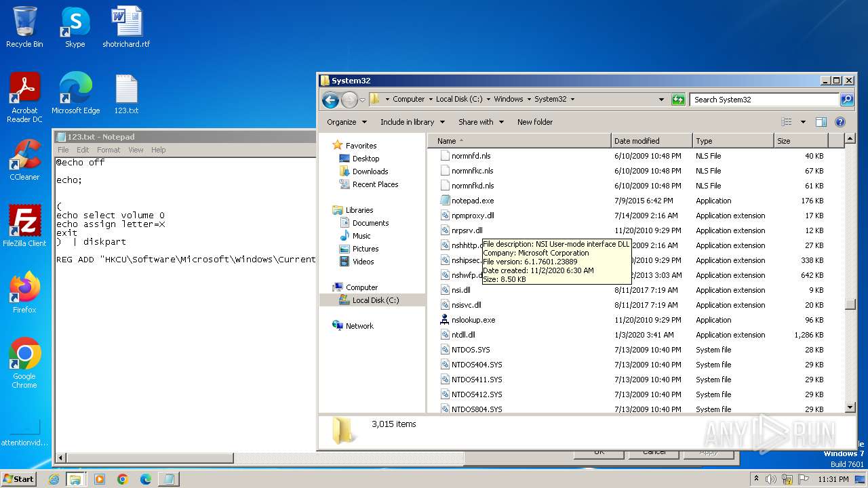Select the 123.txt desktop file

[126, 94]
